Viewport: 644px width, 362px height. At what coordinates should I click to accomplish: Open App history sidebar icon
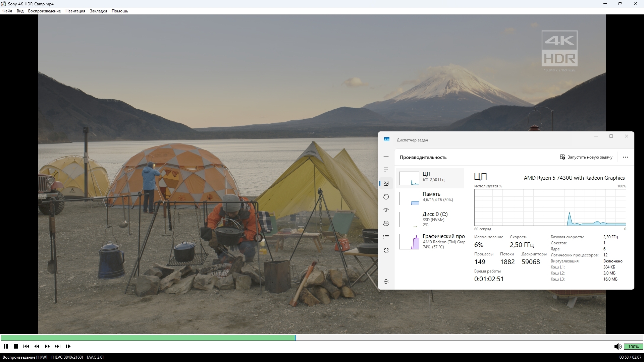(386, 197)
